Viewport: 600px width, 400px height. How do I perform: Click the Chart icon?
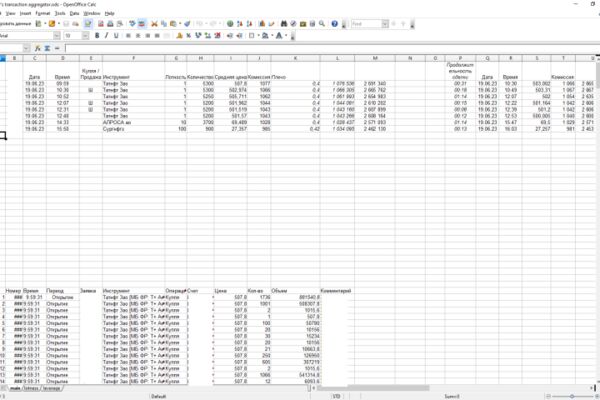(262, 24)
